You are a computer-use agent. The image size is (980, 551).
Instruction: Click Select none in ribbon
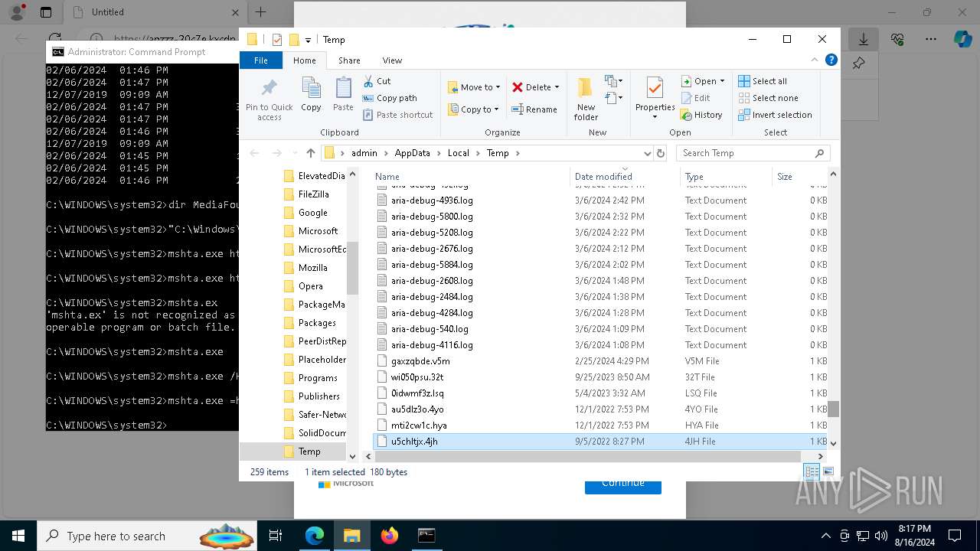click(768, 98)
